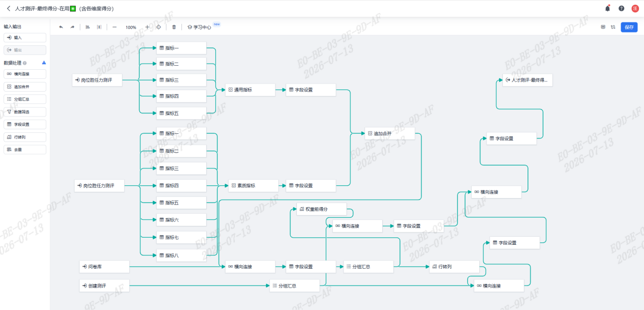The image size is (644, 310).
Task: Click the 100% zoom level value
Action: tap(131, 27)
